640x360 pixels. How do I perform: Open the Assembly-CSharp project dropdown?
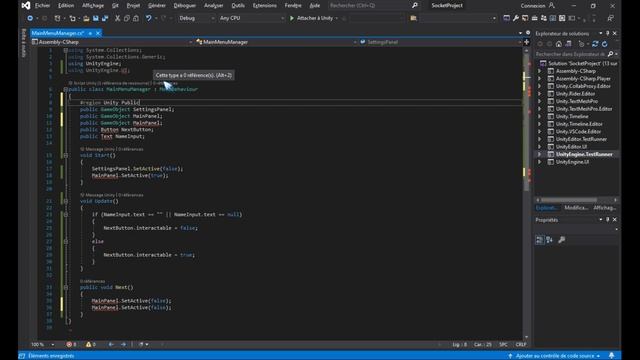tap(112, 42)
